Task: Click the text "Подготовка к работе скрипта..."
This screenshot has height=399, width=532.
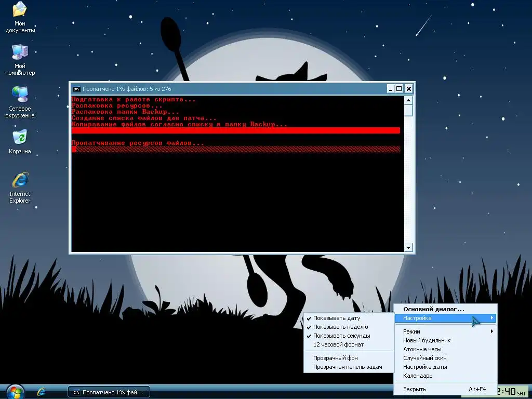Action: (134, 99)
